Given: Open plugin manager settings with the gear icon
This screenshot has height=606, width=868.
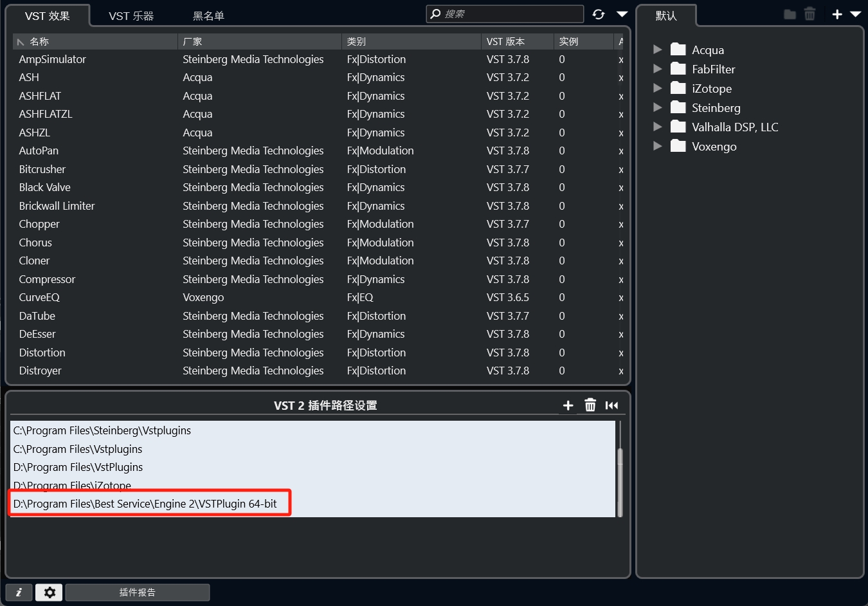Looking at the screenshot, I should (49, 592).
